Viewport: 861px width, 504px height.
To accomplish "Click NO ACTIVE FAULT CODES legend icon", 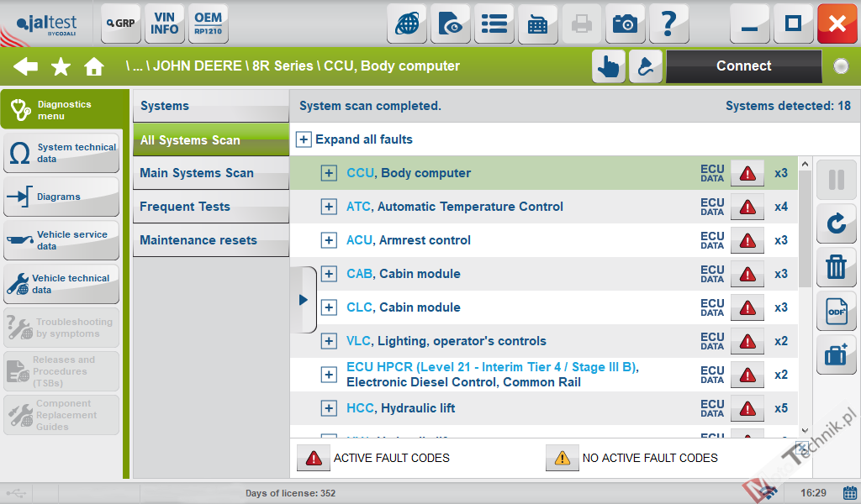I will pos(562,458).
